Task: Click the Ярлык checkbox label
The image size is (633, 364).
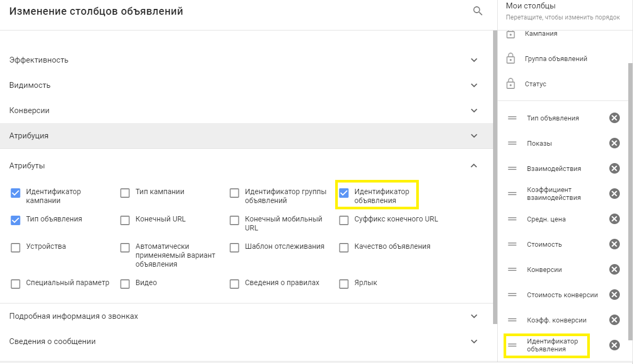Action: click(x=366, y=282)
